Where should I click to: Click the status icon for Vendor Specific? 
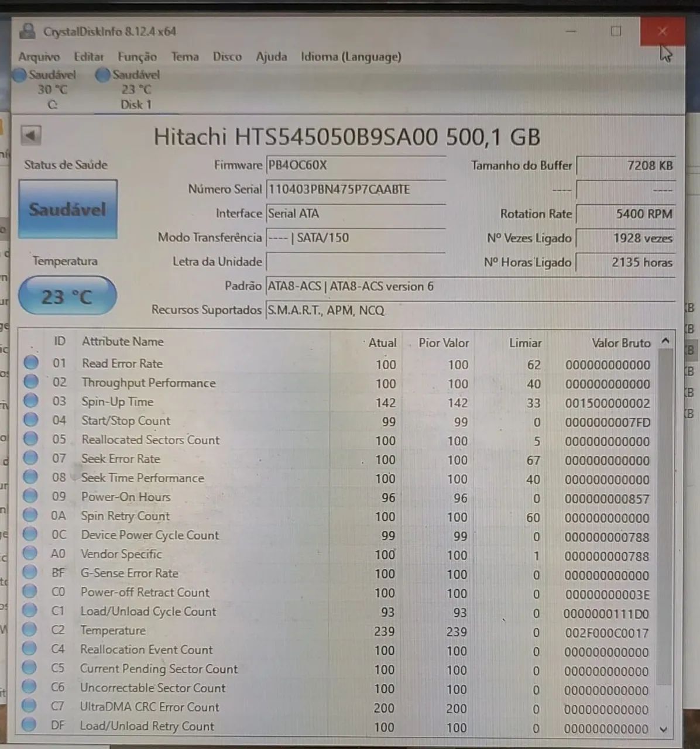[x=30, y=553]
